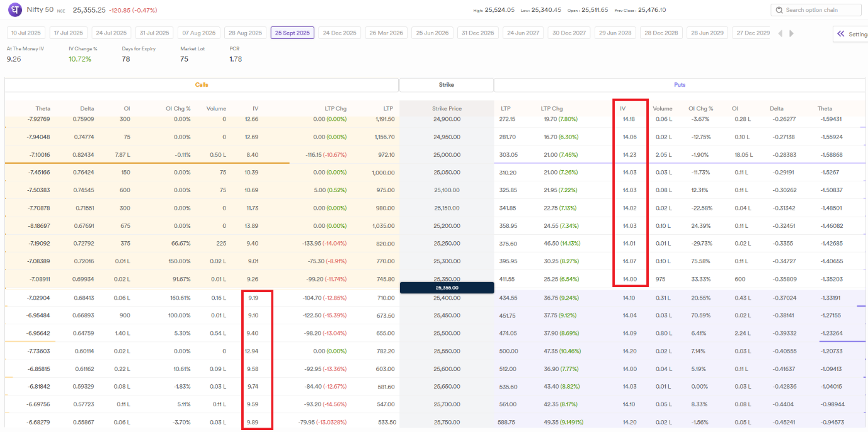Select the 28 Jun 2029 expiry
The width and height of the screenshot is (868, 432).
(707, 33)
